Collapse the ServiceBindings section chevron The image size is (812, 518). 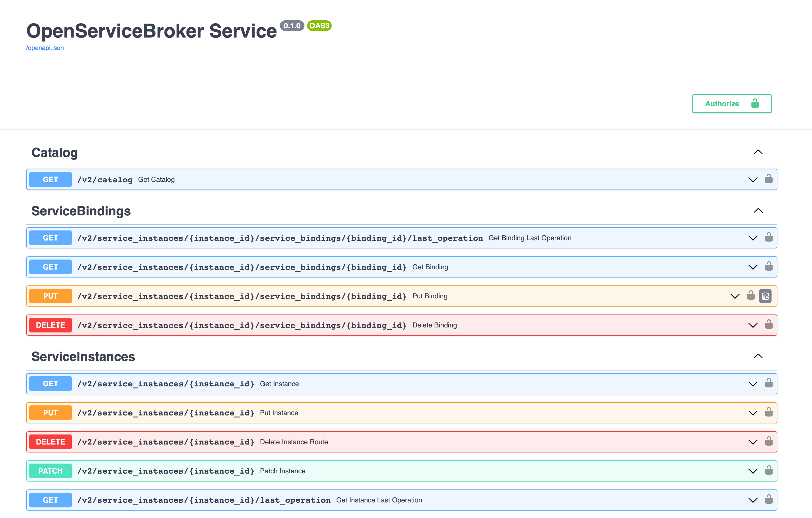pos(758,211)
